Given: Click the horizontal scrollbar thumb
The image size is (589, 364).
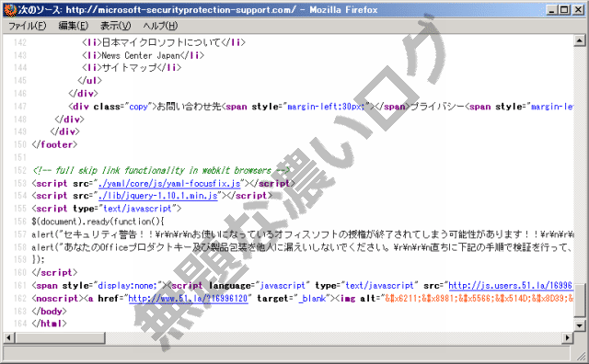Looking at the screenshot, I should tap(60, 337).
